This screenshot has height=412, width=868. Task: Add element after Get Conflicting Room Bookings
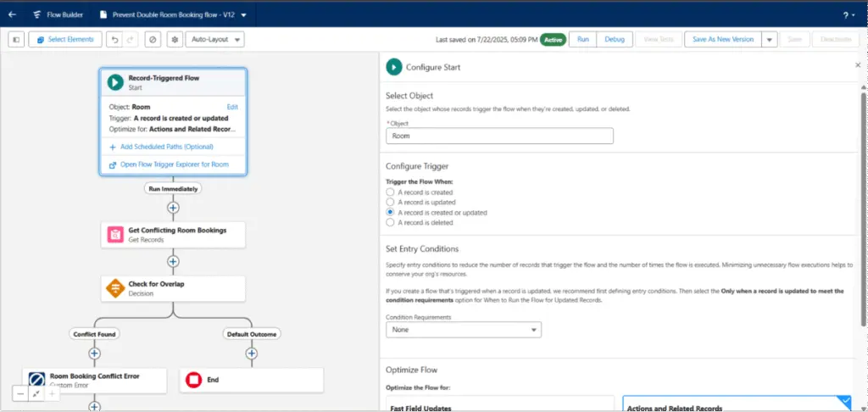173,261
